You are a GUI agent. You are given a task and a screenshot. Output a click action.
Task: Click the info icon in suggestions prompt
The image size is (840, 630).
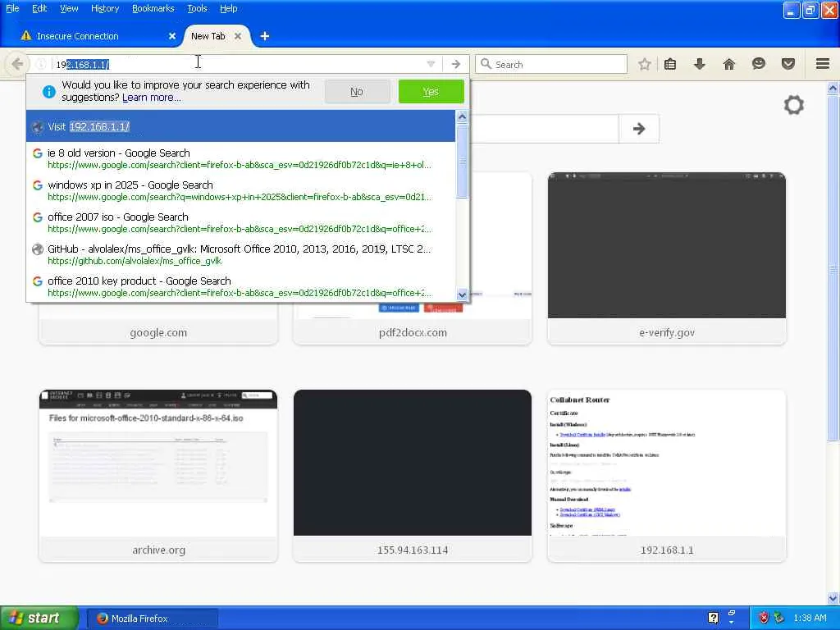(48, 92)
